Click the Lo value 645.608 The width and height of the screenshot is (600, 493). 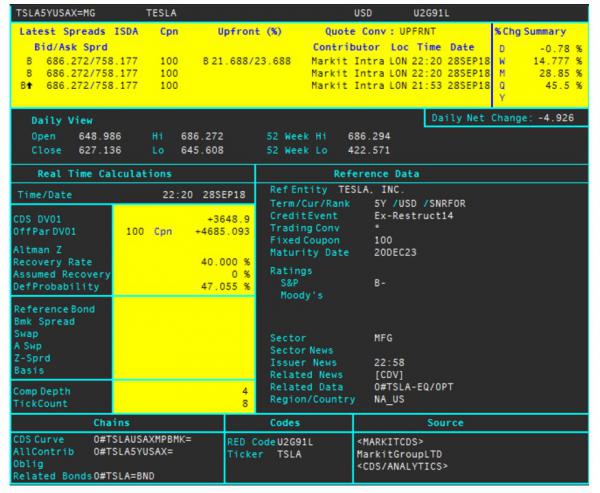[x=202, y=150]
